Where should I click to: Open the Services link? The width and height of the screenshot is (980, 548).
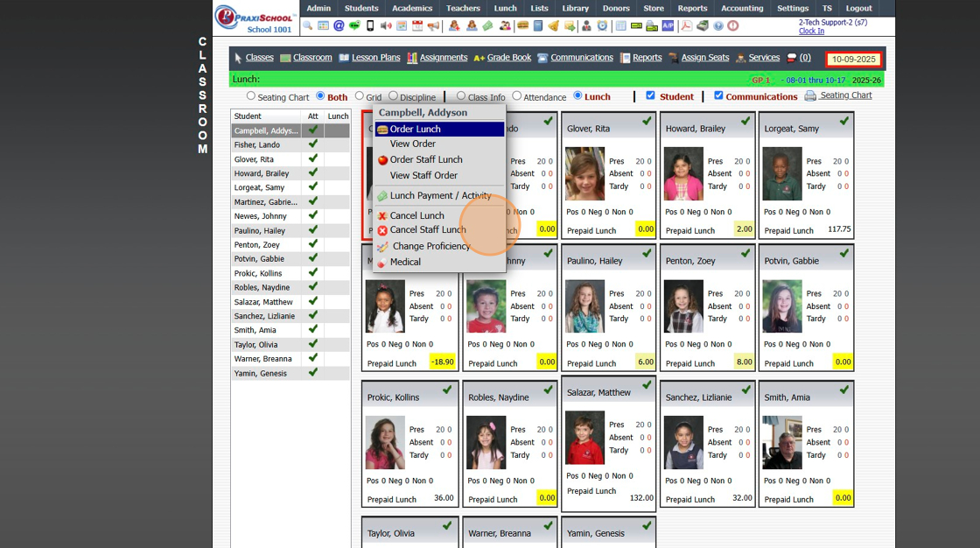pyautogui.click(x=764, y=58)
